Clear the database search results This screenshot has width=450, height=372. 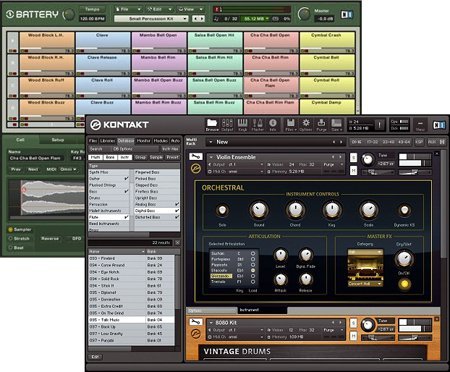coord(177,243)
